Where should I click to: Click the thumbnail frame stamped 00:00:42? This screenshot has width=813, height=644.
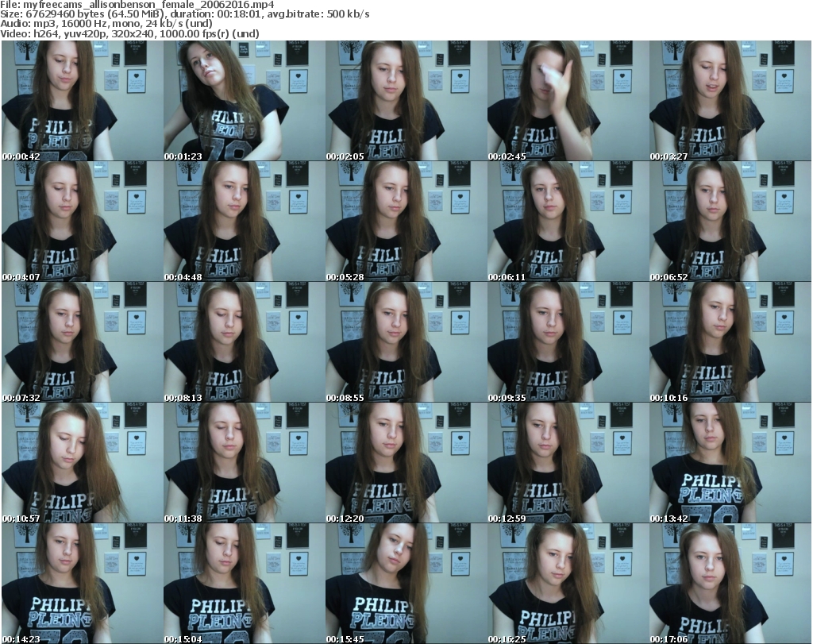[83, 101]
